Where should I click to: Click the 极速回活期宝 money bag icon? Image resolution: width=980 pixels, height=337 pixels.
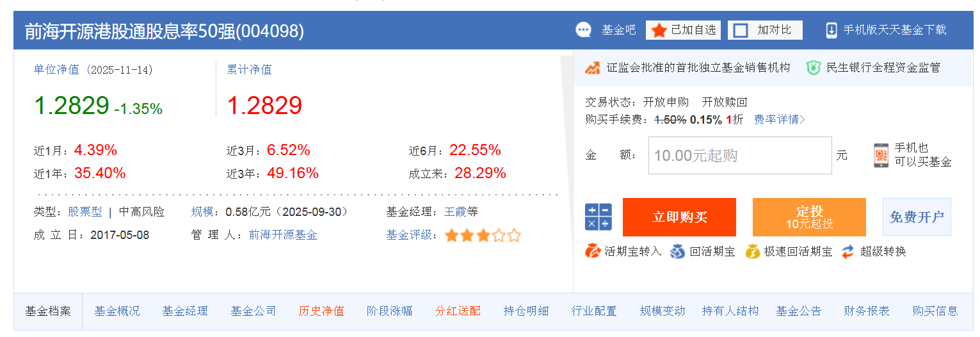point(752,251)
